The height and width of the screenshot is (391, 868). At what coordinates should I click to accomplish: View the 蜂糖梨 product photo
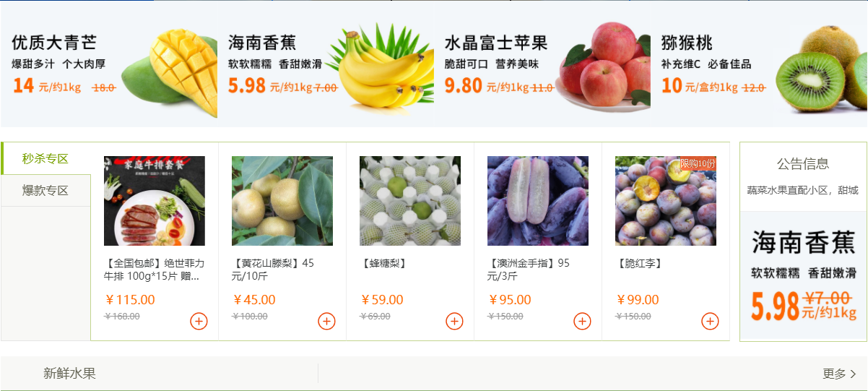tap(410, 201)
